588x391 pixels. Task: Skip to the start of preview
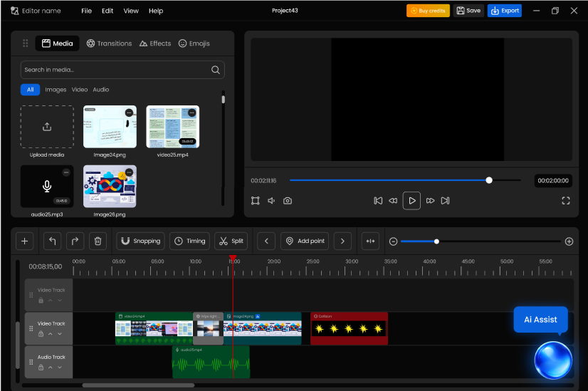tap(378, 201)
